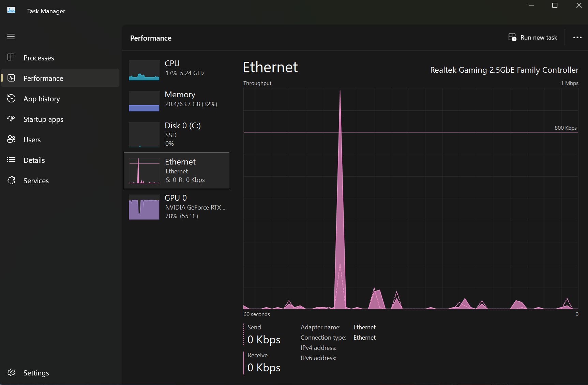Click the Settings gear icon
This screenshot has width=588, height=385.
point(11,372)
